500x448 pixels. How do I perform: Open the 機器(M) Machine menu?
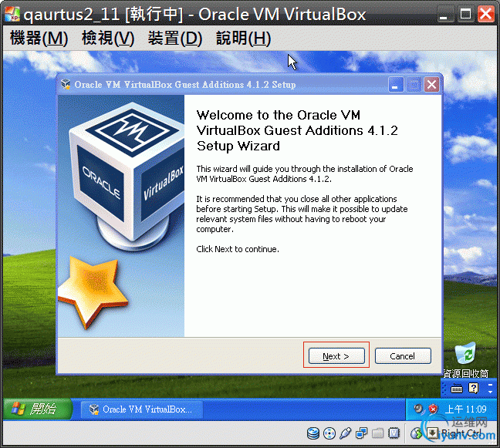coord(39,39)
